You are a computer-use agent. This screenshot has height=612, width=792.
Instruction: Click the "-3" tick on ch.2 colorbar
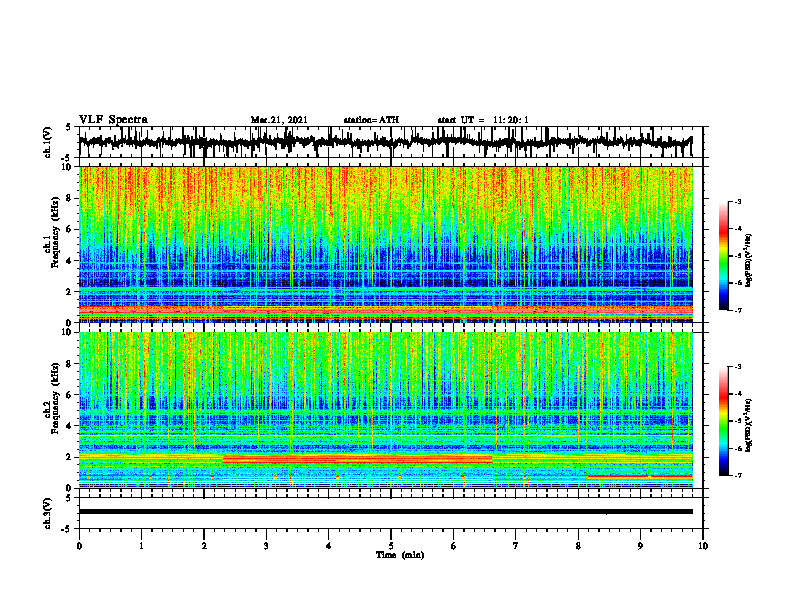point(738,367)
